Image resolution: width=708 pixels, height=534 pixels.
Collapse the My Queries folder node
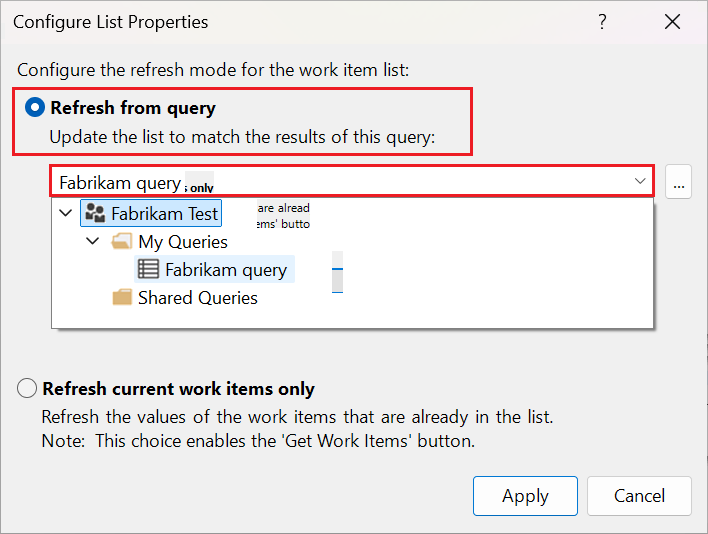(93, 241)
